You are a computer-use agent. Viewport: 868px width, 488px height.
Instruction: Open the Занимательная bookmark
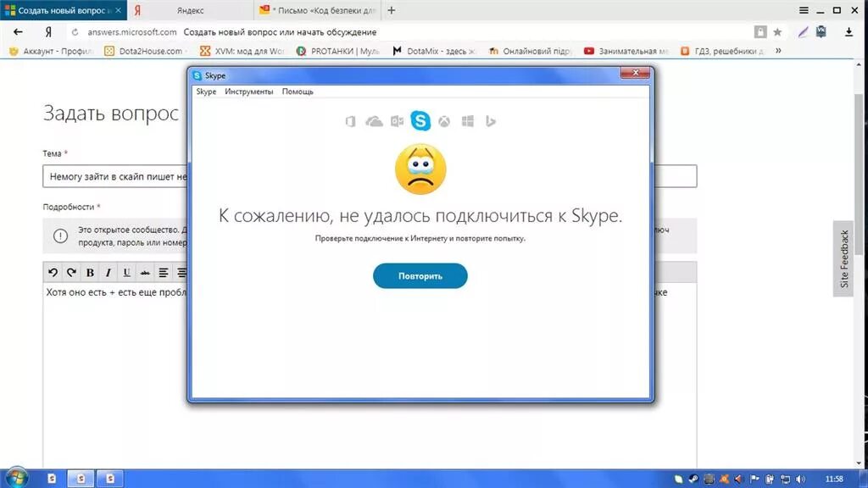coord(626,51)
